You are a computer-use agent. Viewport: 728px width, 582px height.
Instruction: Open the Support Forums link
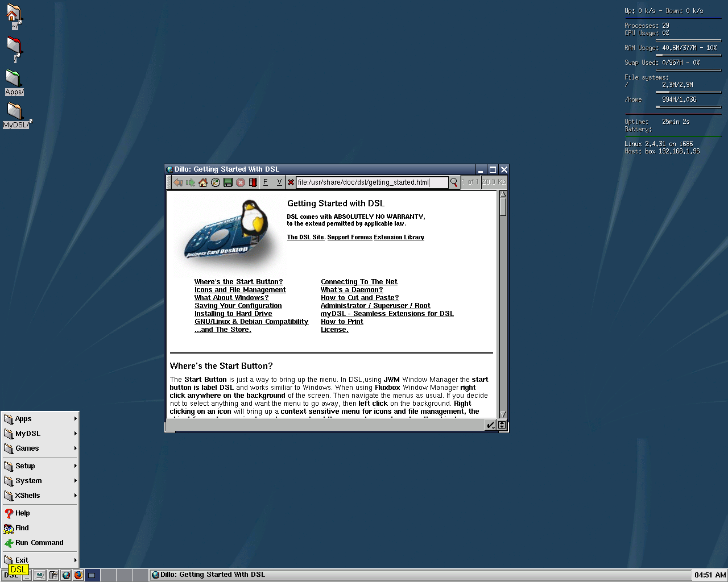point(350,238)
